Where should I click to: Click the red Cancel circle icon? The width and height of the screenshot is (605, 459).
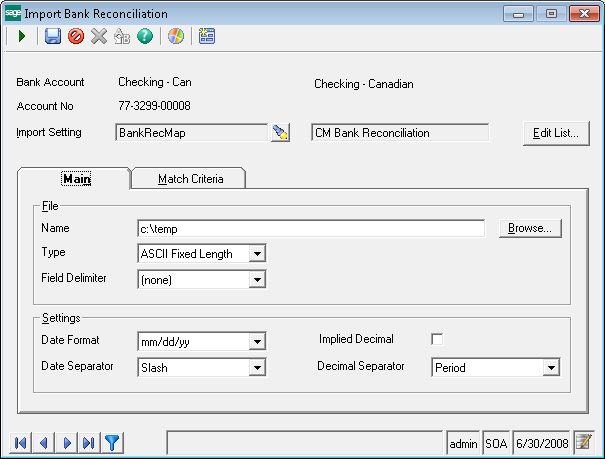(76, 37)
